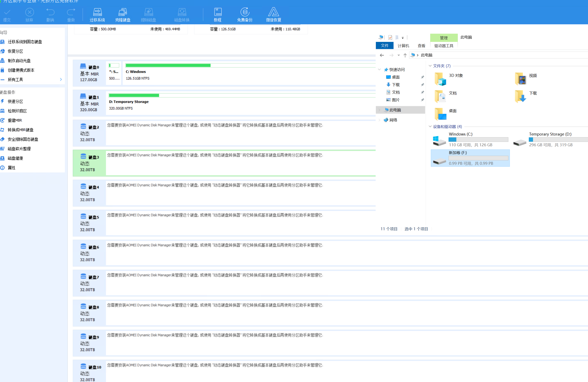Select the 新加卷 (F:) drive
588x382 pixels.
[470, 158]
